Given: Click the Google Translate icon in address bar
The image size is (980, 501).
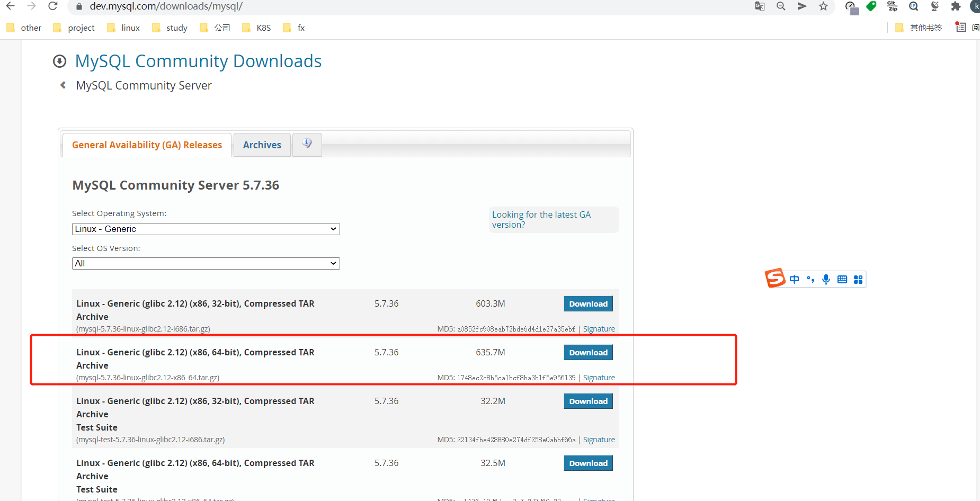Looking at the screenshot, I should pos(760,6).
